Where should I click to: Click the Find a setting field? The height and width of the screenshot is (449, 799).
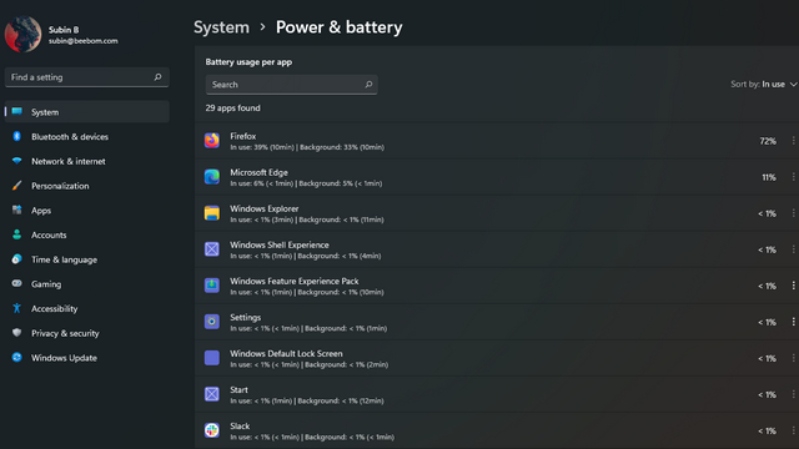pyautogui.click(x=87, y=77)
